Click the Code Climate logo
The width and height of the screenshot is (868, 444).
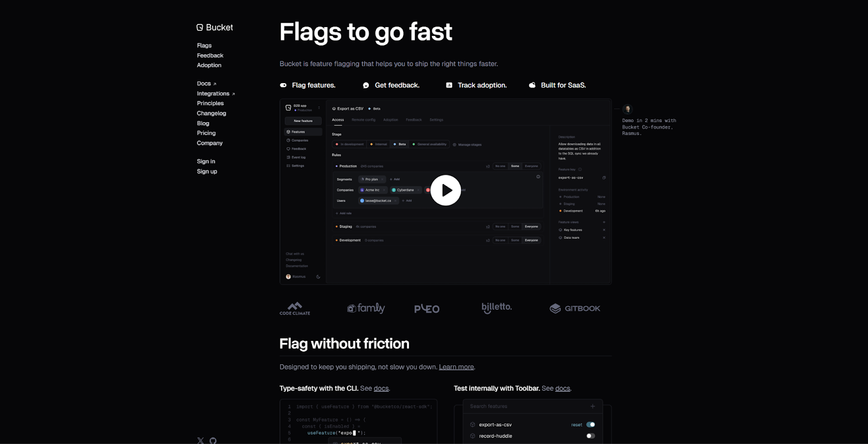pyautogui.click(x=295, y=308)
